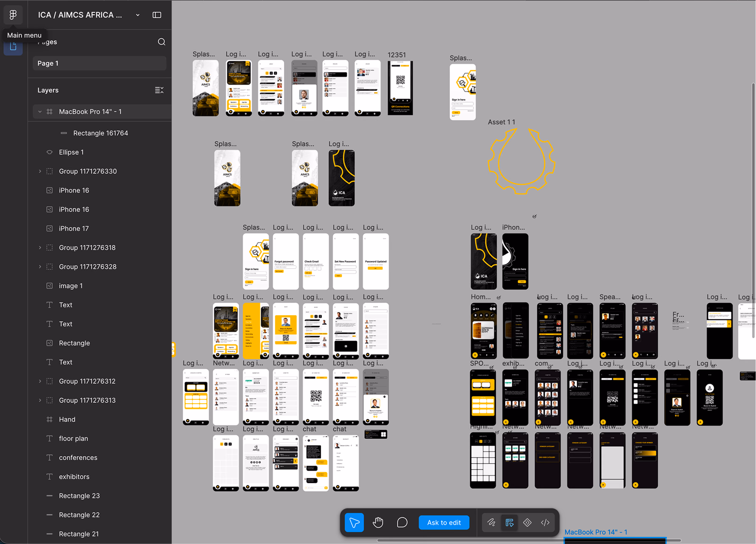Click the Asset 1 1 canvas label

(x=501, y=122)
